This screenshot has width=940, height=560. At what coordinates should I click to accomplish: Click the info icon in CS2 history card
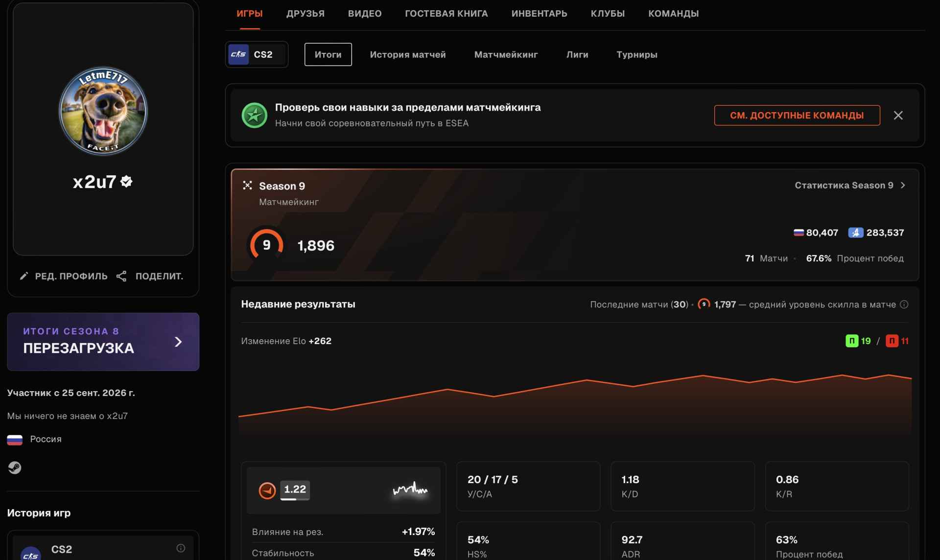181,548
